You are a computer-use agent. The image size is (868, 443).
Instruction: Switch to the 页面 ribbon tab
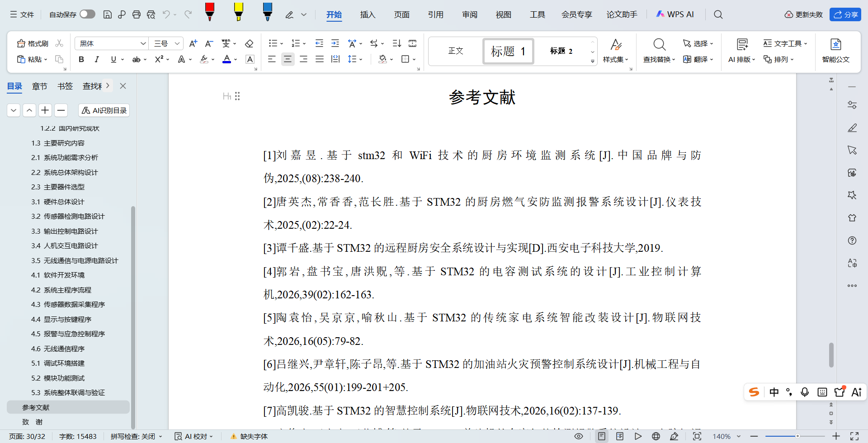click(x=401, y=14)
